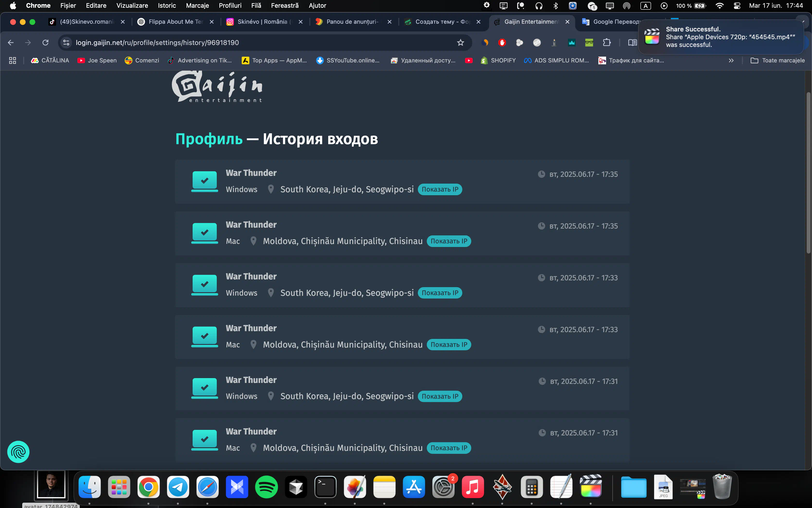Show IP for the 17:31 Windows South Korea login

coord(440,396)
